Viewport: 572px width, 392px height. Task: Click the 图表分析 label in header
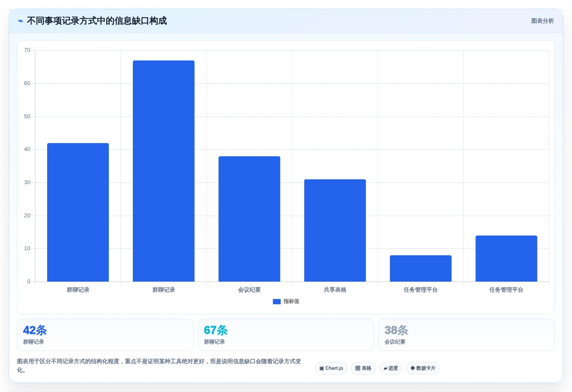542,21
